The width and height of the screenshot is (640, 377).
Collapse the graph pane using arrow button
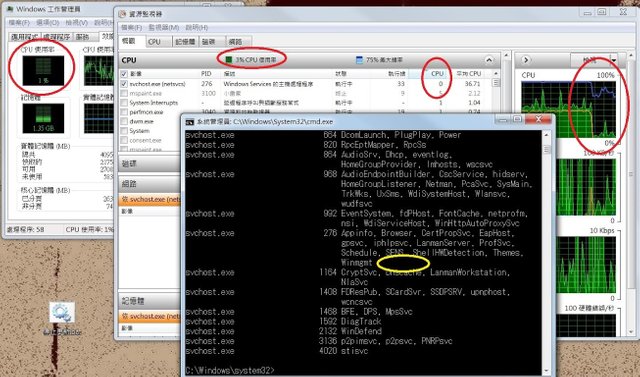point(526,60)
